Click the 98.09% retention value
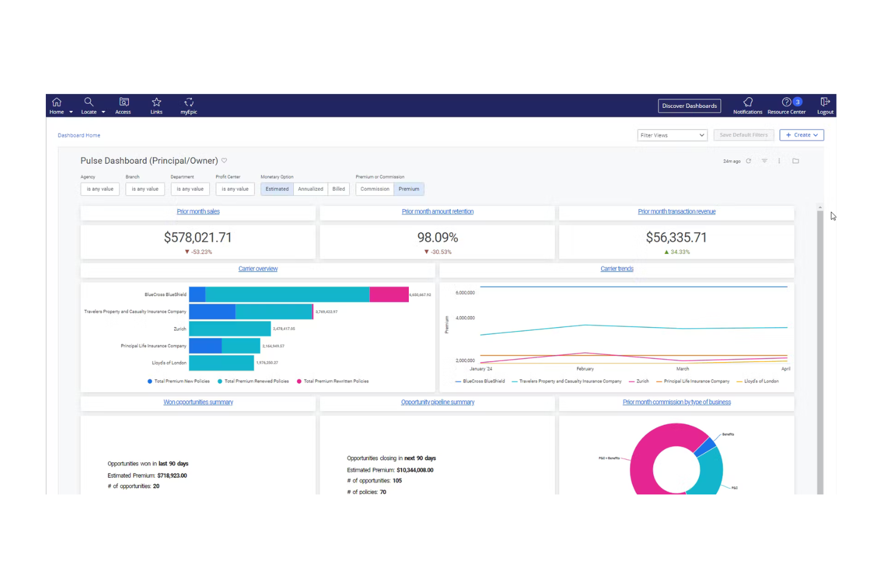Screen dimensions: 882x588 point(437,238)
